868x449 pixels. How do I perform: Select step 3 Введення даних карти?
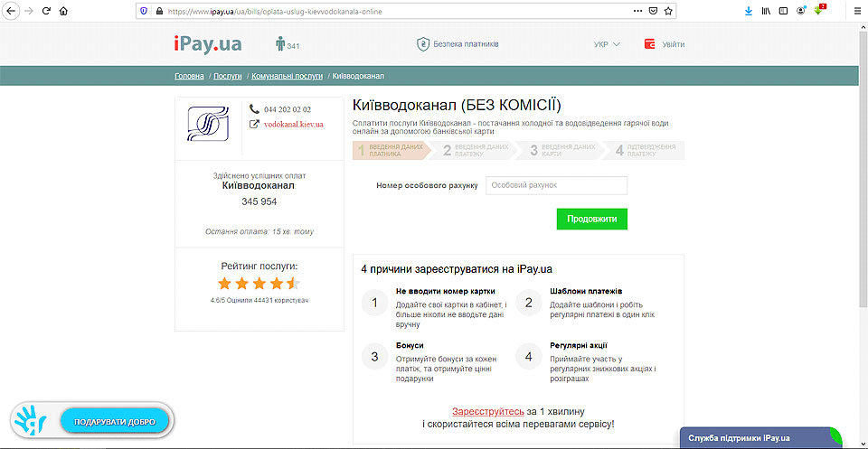point(563,150)
